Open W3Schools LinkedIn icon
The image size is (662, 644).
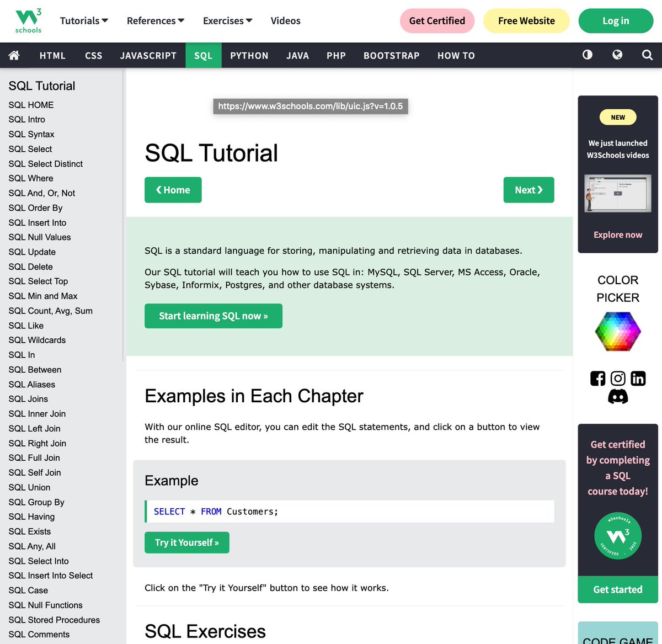click(x=638, y=378)
